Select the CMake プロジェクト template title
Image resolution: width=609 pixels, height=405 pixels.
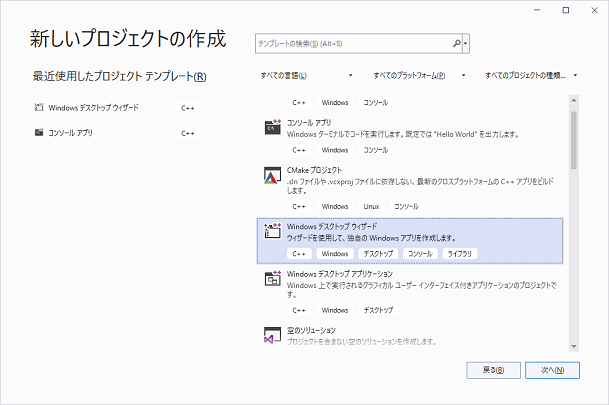click(x=314, y=170)
